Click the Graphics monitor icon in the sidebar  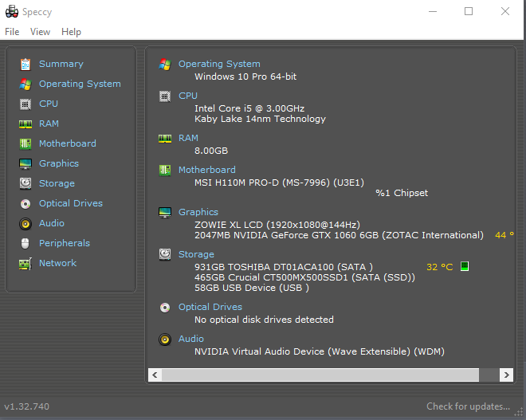coord(26,163)
